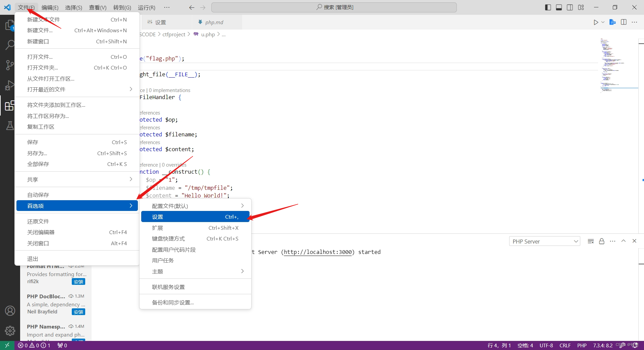Switch to the php.md editor tab

click(217, 22)
